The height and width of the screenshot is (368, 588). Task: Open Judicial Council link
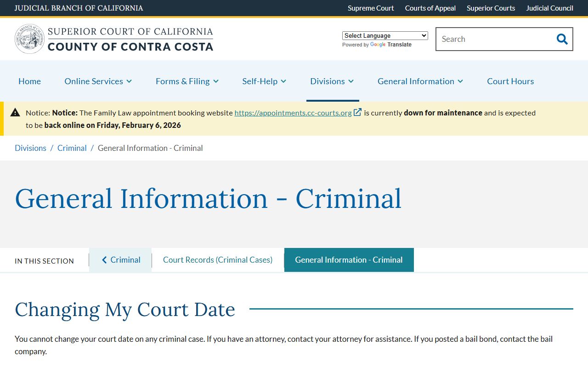(550, 8)
